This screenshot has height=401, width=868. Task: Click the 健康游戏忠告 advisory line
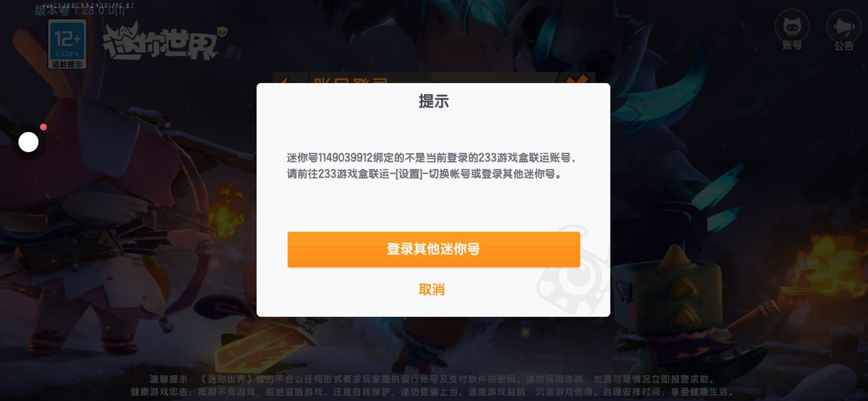point(432,392)
